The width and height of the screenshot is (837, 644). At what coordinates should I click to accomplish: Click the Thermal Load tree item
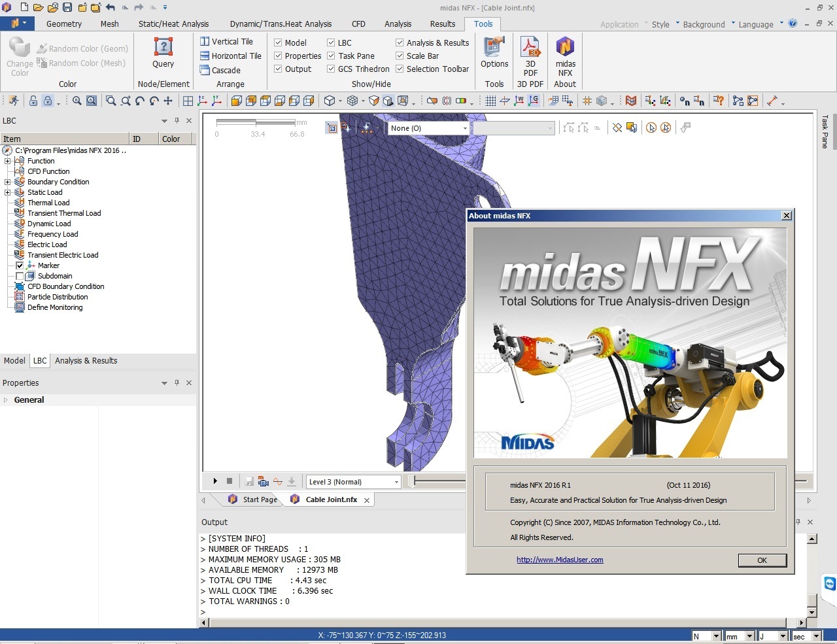pyautogui.click(x=48, y=203)
